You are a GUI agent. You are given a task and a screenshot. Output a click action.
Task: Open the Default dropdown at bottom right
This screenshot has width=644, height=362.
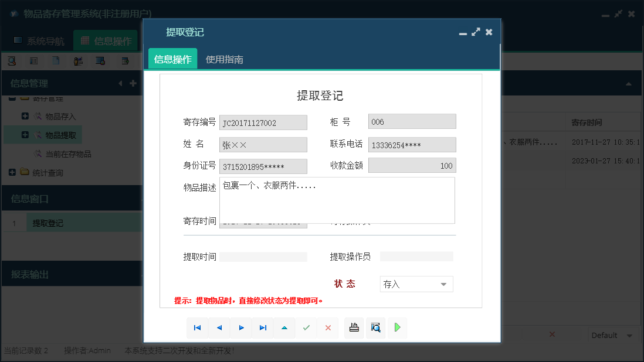[612, 334]
